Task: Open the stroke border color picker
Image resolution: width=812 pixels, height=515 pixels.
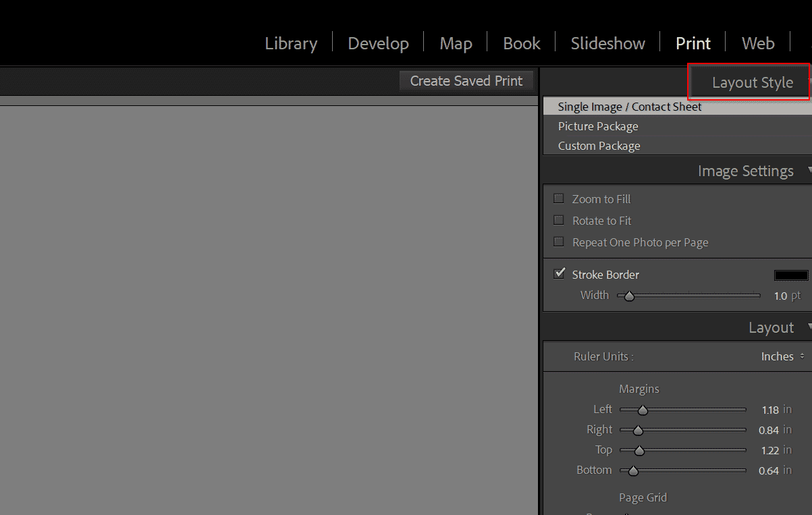Action: tap(790, 275)
